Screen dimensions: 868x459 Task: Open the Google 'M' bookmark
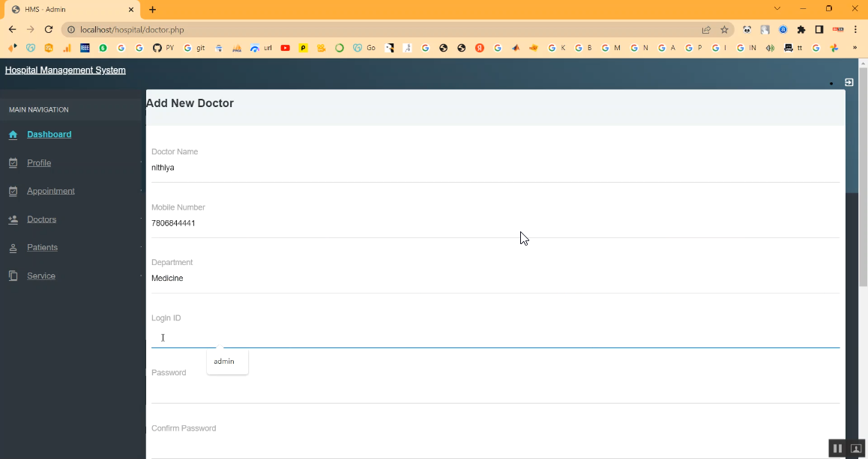[x=611, y=48]
